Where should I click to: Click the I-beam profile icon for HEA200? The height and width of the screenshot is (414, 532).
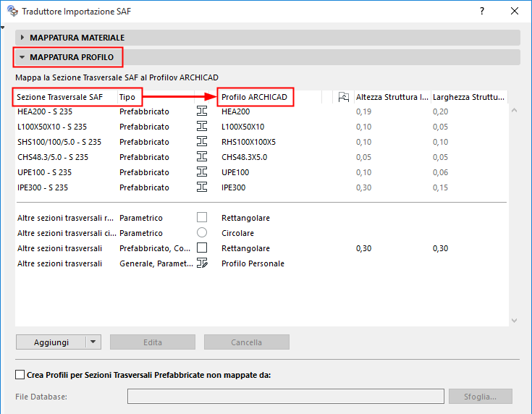pos(202,111)
